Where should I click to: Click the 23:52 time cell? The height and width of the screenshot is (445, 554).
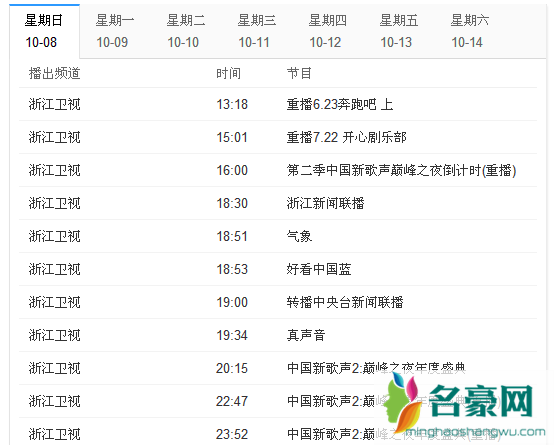pos(232,434)
